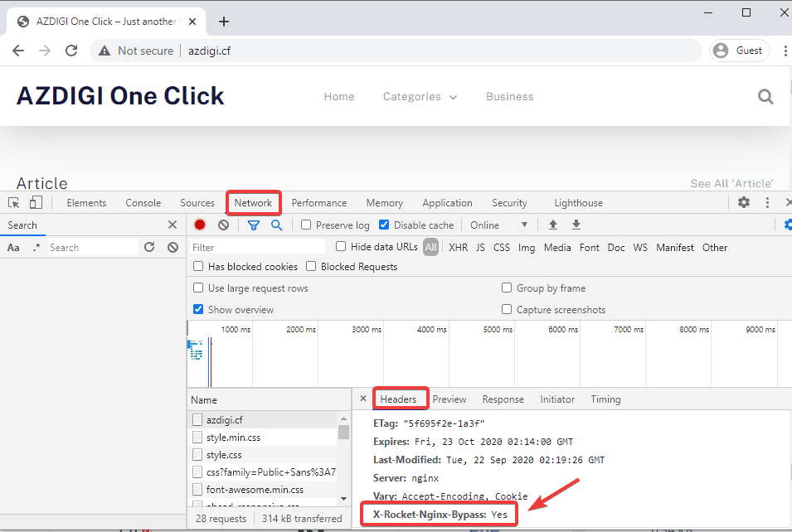The width and height of the screenshot is (792, 532).
Task: Check Use large request rows
Action: click(x=198, y=288)
